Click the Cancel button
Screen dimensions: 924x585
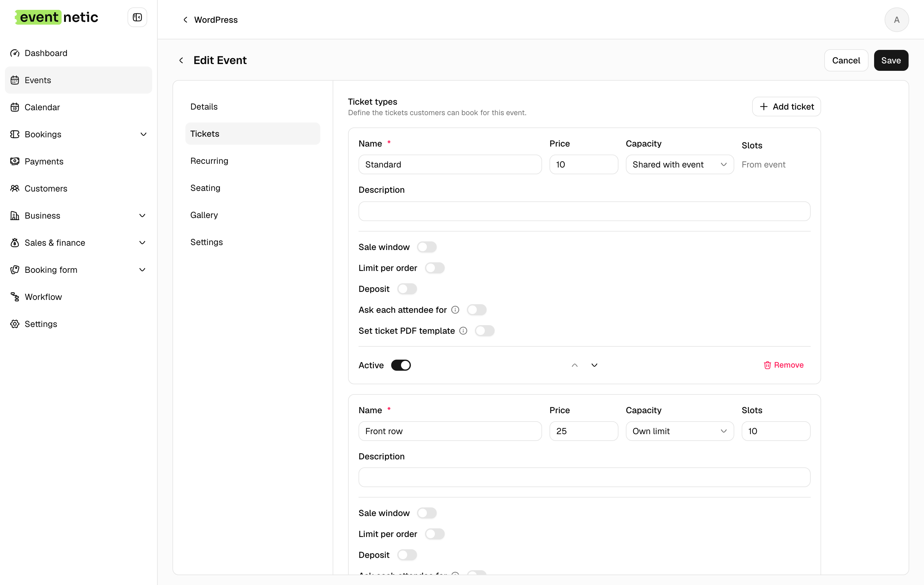(x=846, y=60)
